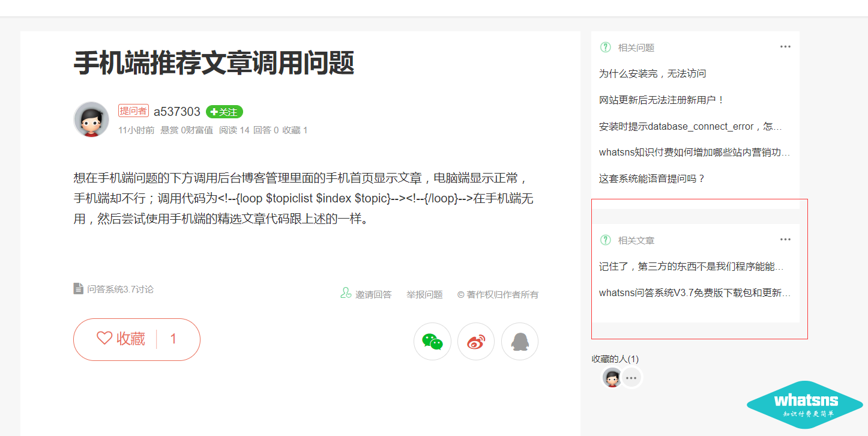Open related question 这套系统能语音提问吗？
The width and height of the screenshot is (868, 436).
click(652, 178)
